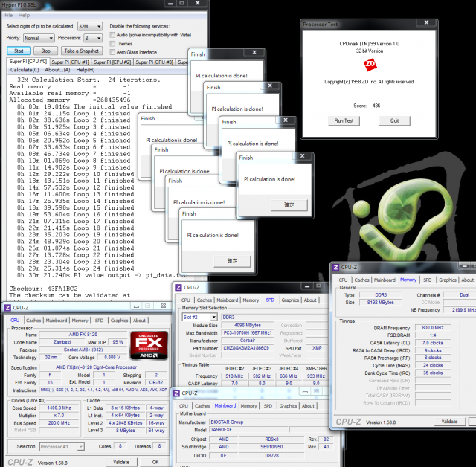The width and height of the screenshot is (476, 467).
Task: Open Mainboard tab in CPU-Z CPU window
Action: pos(57,321)
